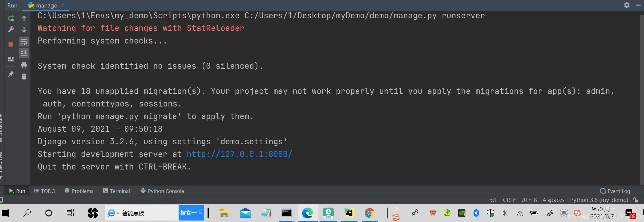Viewport: 644px width, 222px height.
Task: Click the pinwheel fan icon on taskbar
Action: pos(93,213)
